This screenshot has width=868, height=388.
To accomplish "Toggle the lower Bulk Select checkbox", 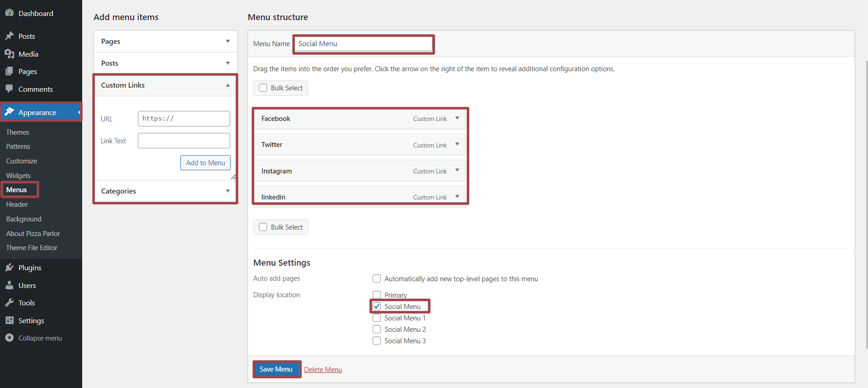I will [x=263, y=227].
